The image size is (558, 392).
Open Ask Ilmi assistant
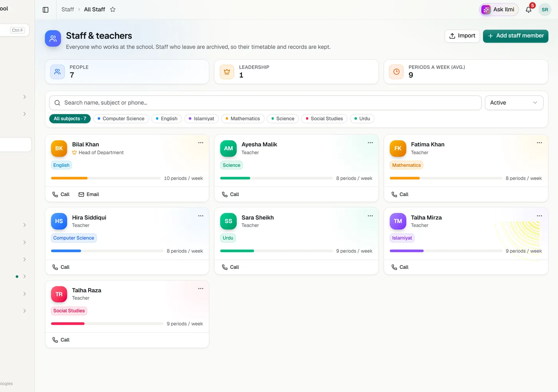(499, 10)
